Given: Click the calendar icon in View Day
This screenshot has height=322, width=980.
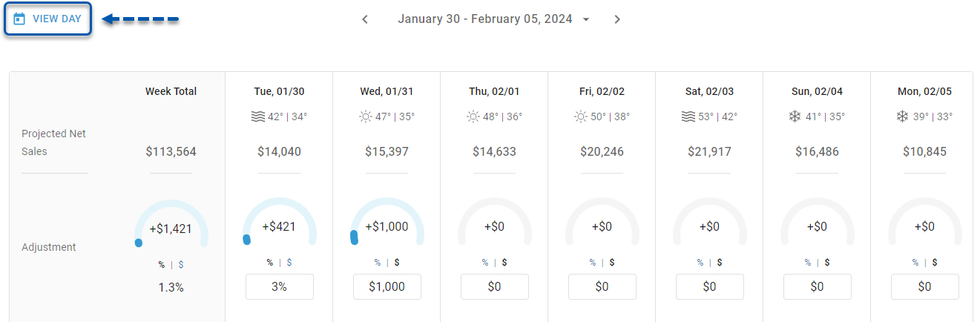Looking at the screenshot, I should tap(19, 19).
